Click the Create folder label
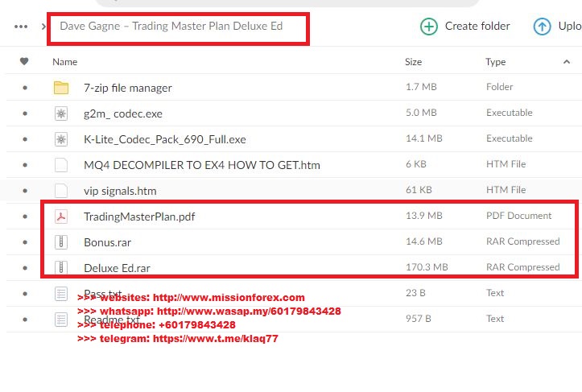The width and height of the screenshot is (582, 392). tap(477, 26)
